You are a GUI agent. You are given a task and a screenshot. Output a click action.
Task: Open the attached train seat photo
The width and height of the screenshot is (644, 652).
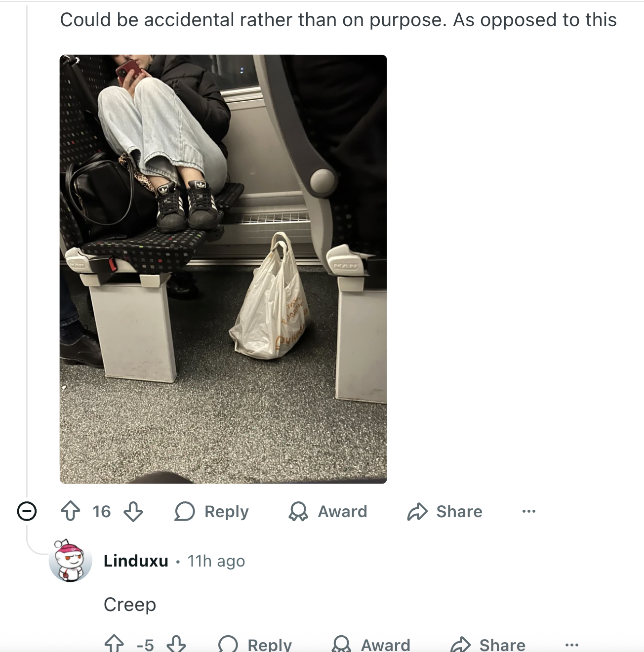223,269
